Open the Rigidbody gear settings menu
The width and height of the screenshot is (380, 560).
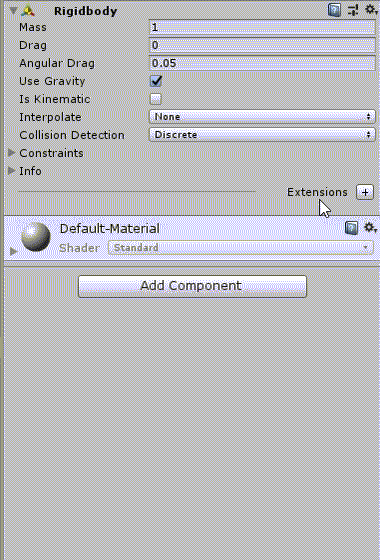pyautogui.click(x=371, y=9)
